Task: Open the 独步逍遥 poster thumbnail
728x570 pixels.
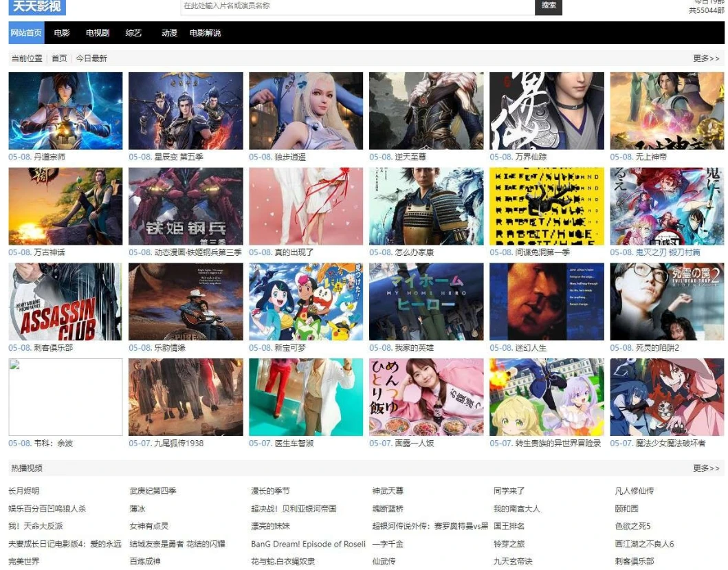Action: (306, 111)
